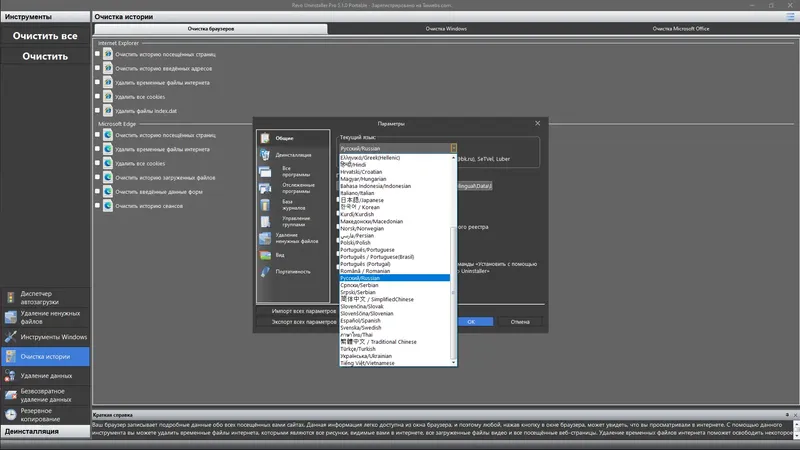Click Edge icon beside Очистить историю загруженных файлов
Viewport: 800px width, 450px height.
pyautogui.click(x=108, y=178)
